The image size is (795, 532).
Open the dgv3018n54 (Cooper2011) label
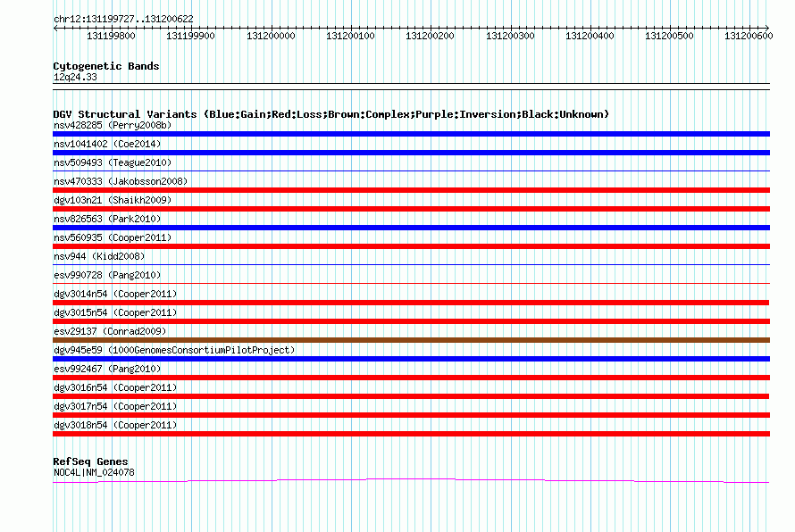pyautogui.click(x=115, y=425)
